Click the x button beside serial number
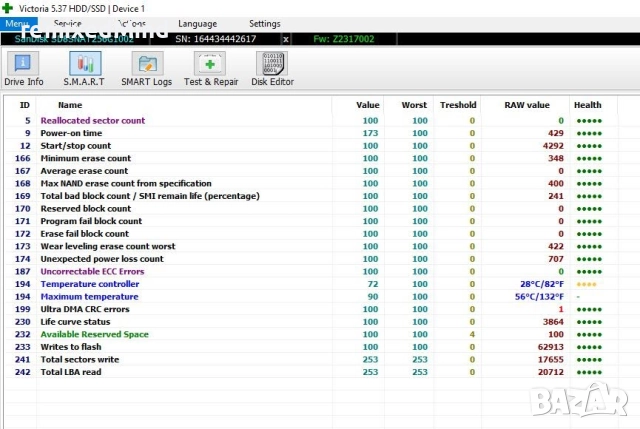Screen dimensions: 640x429 286,39
